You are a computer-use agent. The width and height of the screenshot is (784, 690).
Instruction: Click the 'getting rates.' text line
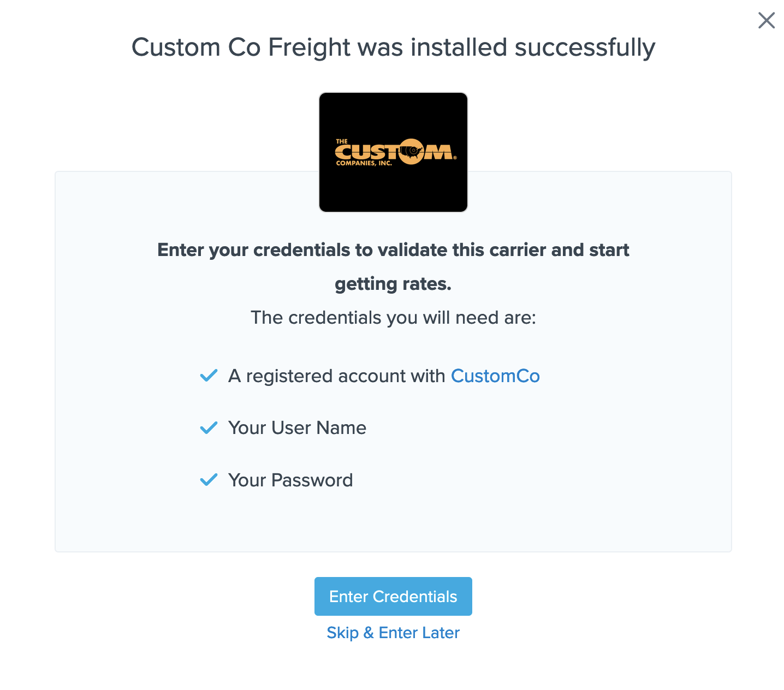[393, 284]
